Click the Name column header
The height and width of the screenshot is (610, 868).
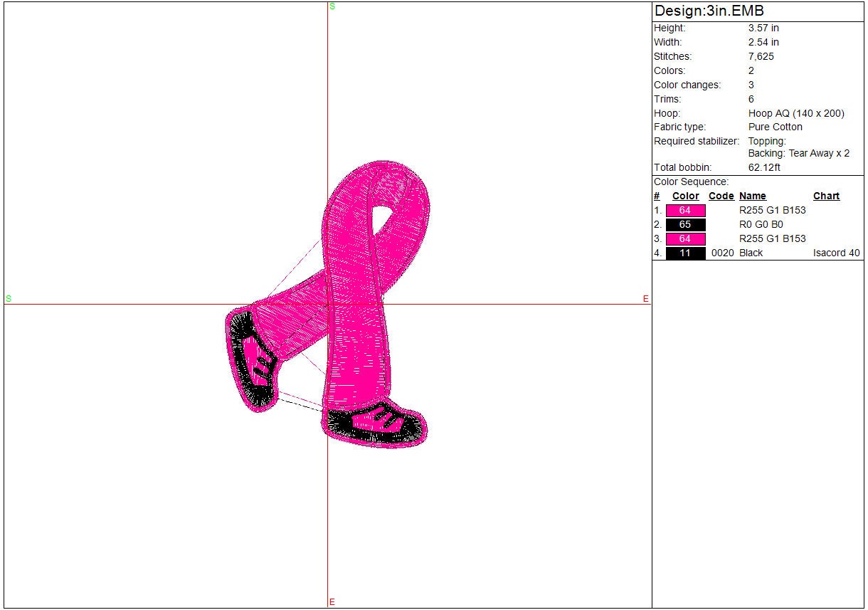click(x=752, y=196)
